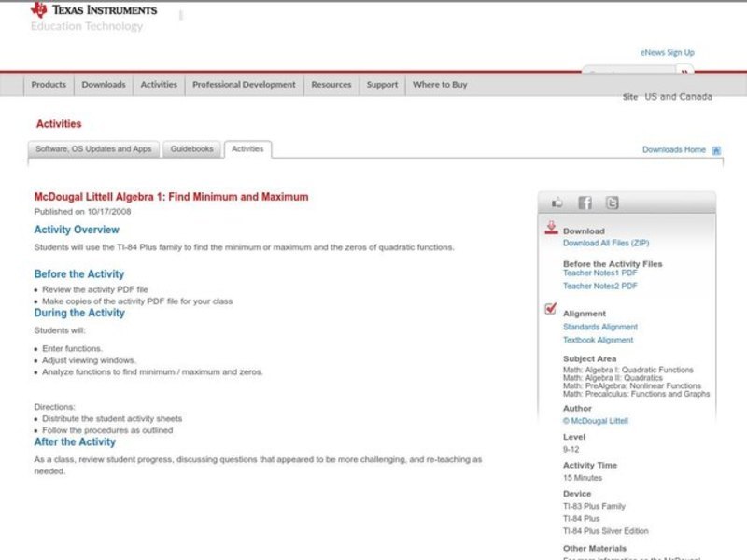
Task: View the Standards Alignment
Action: click(x=602, y=327)
